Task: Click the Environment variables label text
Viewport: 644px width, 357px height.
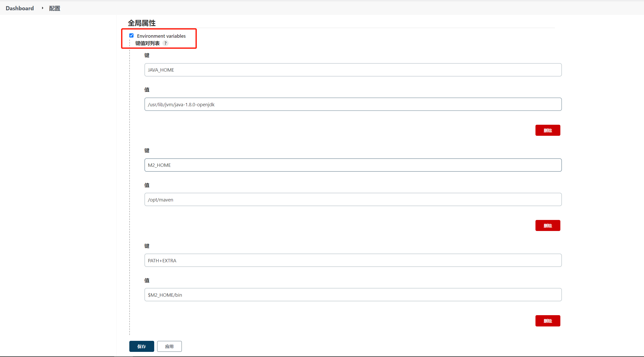Action: point(161,36)
